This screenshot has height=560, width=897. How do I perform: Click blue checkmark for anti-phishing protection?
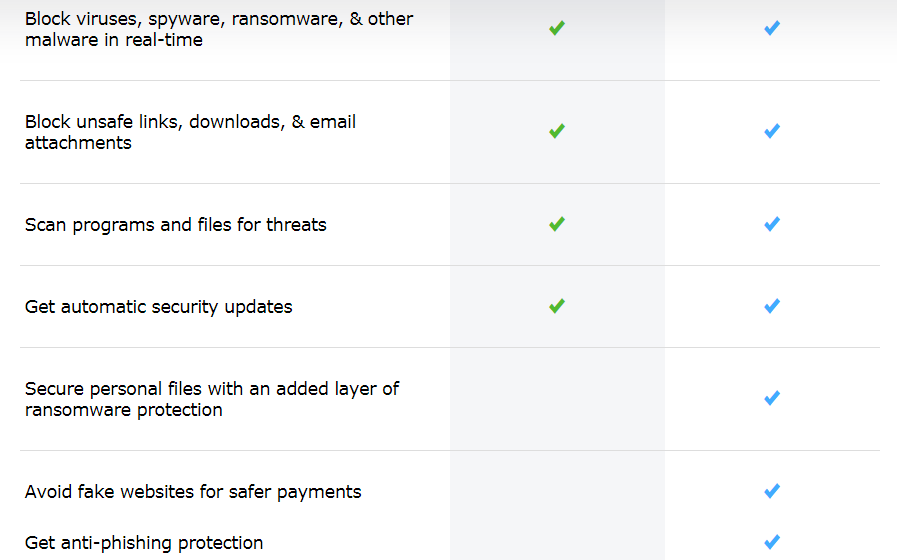(x=771, y=542)
